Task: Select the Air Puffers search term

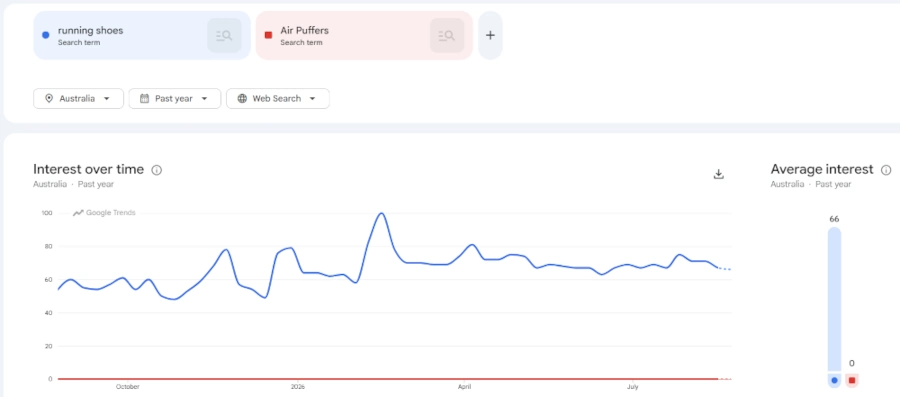Action: pyautogui.click(x=364, y=36)
